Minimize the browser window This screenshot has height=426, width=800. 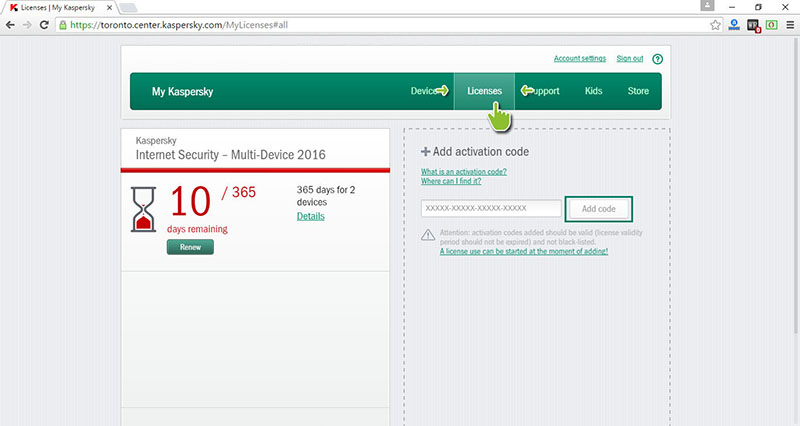(732, 7)
